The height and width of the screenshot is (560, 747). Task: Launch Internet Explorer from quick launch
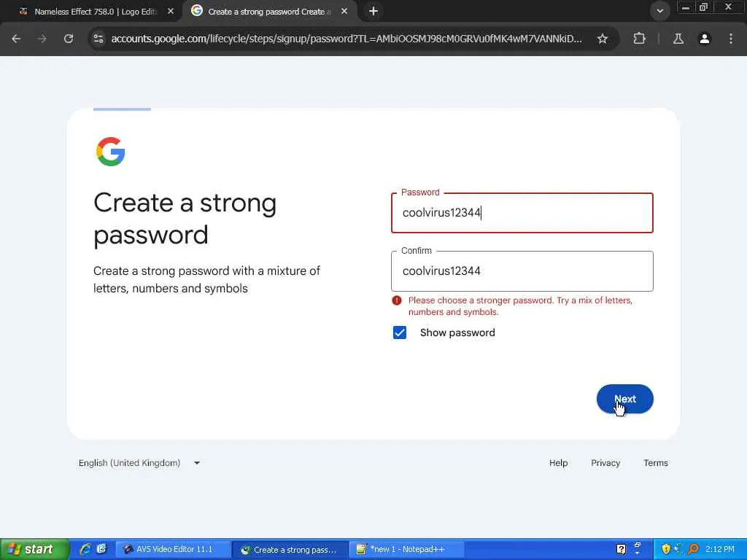85,550
